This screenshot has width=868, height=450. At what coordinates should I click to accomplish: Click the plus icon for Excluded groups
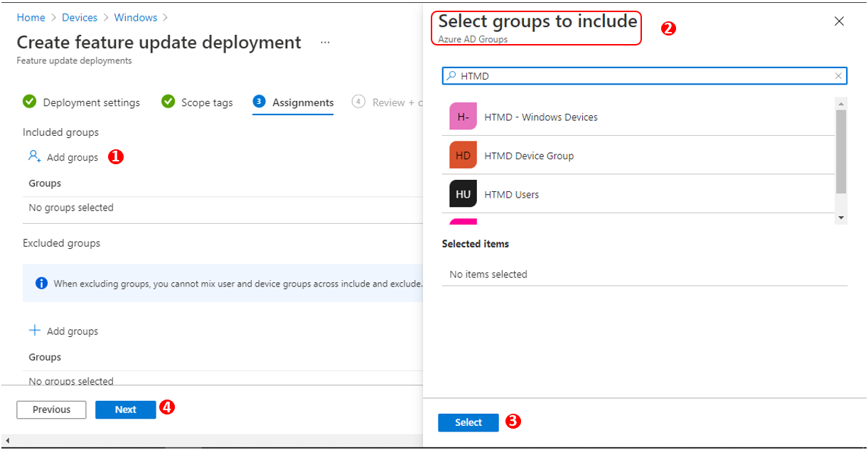pyautogui.click(x=34, y=331)
